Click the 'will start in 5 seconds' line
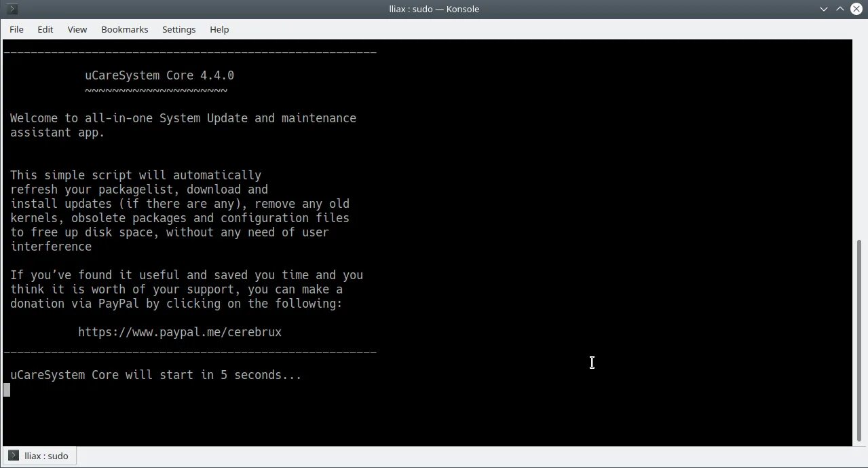 click(156, 375)
